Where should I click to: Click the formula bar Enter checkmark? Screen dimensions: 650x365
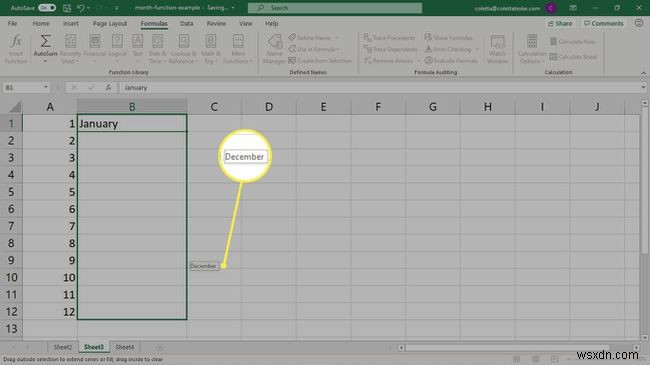pyautogui.click(x=91, y=88)
